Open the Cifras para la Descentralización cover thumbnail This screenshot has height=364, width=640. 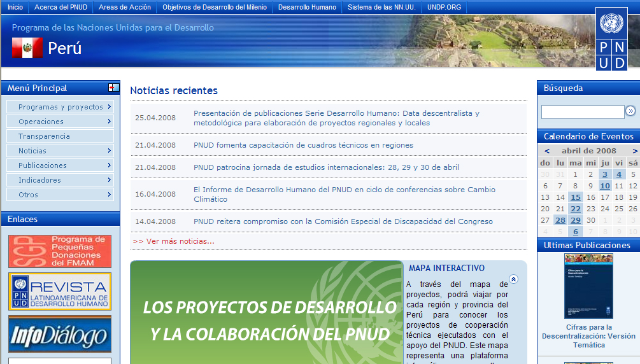(588, 286)
